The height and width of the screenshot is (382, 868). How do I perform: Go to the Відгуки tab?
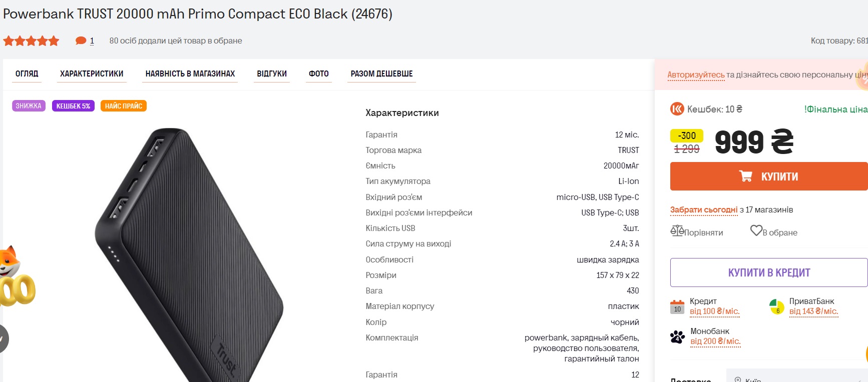(x=272, y=73)
